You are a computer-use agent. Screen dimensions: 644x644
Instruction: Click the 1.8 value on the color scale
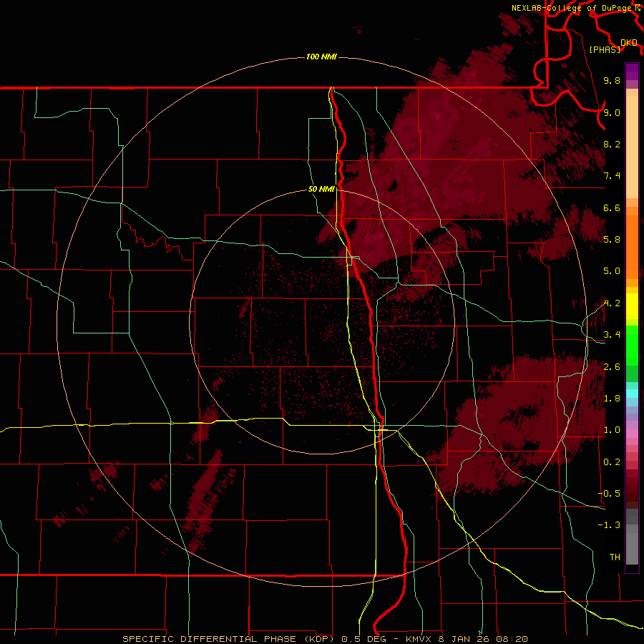pos(612,399)
